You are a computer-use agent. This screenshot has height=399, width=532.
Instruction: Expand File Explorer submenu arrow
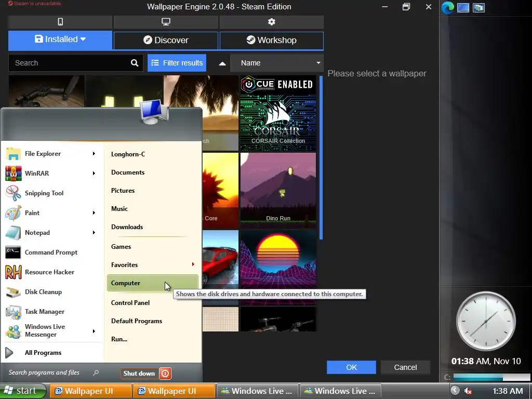click(94, 154)
